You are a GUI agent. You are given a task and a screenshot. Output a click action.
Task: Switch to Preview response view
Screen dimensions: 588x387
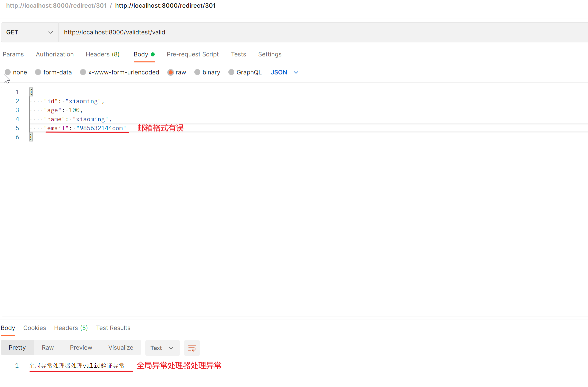[81, 348]
